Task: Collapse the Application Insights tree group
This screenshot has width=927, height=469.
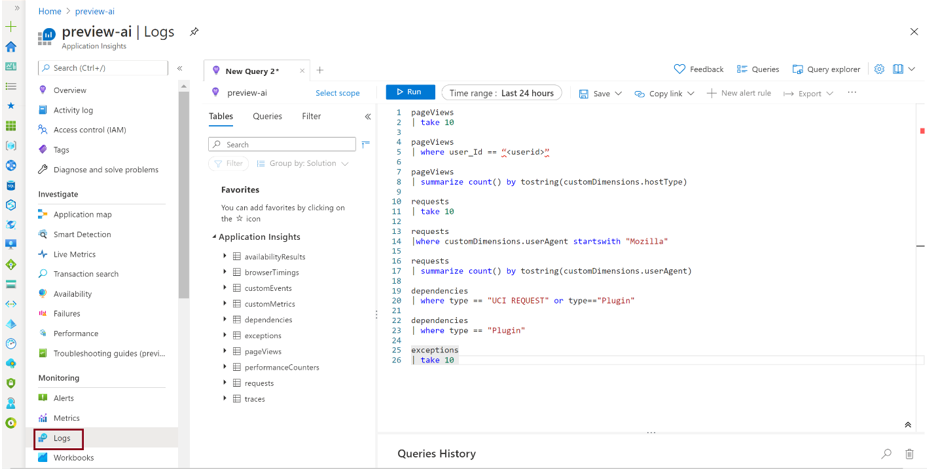Action: click(x=215, y=238)
